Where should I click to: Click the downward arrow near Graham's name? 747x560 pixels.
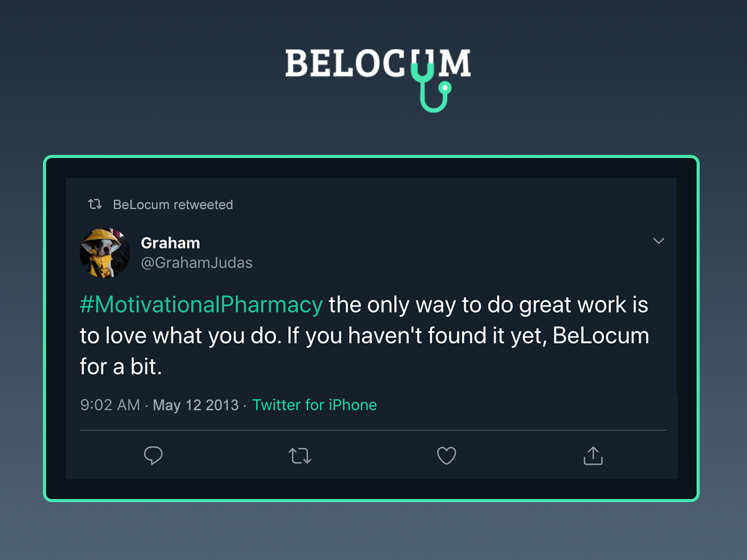(x=659, y=241)
